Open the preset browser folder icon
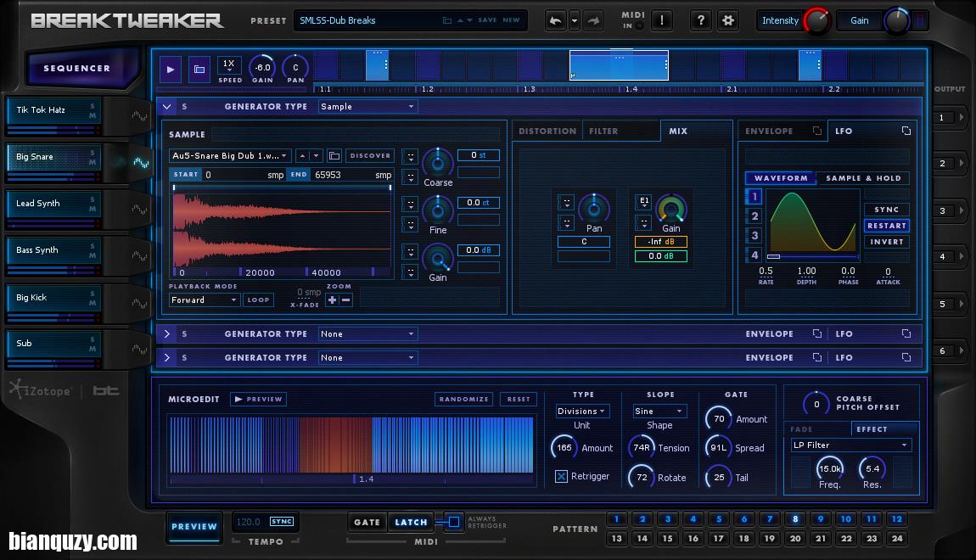This screenshot has width=976, height=560. tap(447, 20)
